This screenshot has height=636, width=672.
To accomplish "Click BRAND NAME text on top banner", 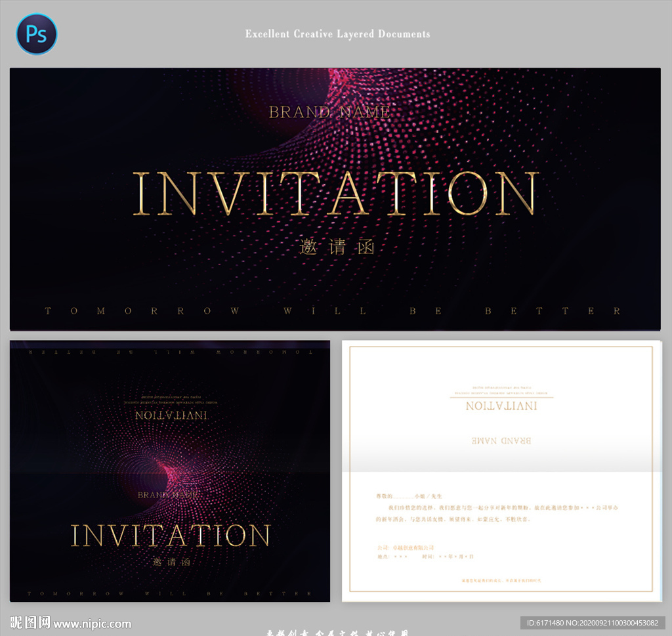I will click(329, 112).
